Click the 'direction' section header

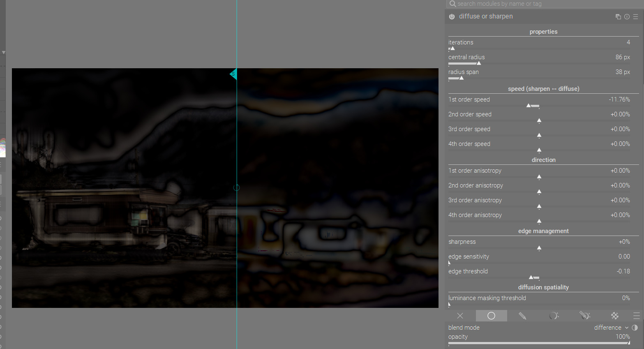pyautogui.click(x=543, y=160)
